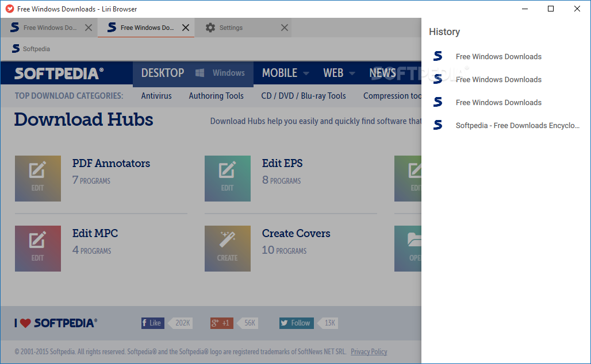
Task: Close the first Free Windows Downloads tab
Action: [88, 28]
